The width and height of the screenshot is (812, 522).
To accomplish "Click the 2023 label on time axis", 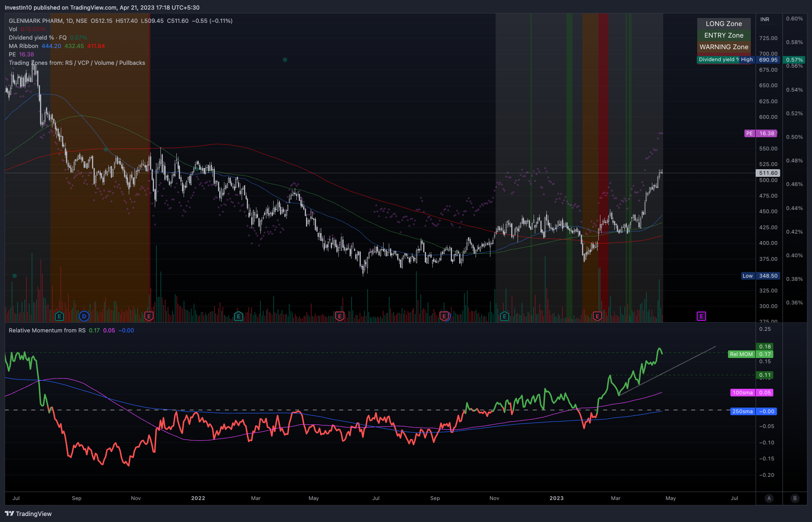I will tap(556, 498).
